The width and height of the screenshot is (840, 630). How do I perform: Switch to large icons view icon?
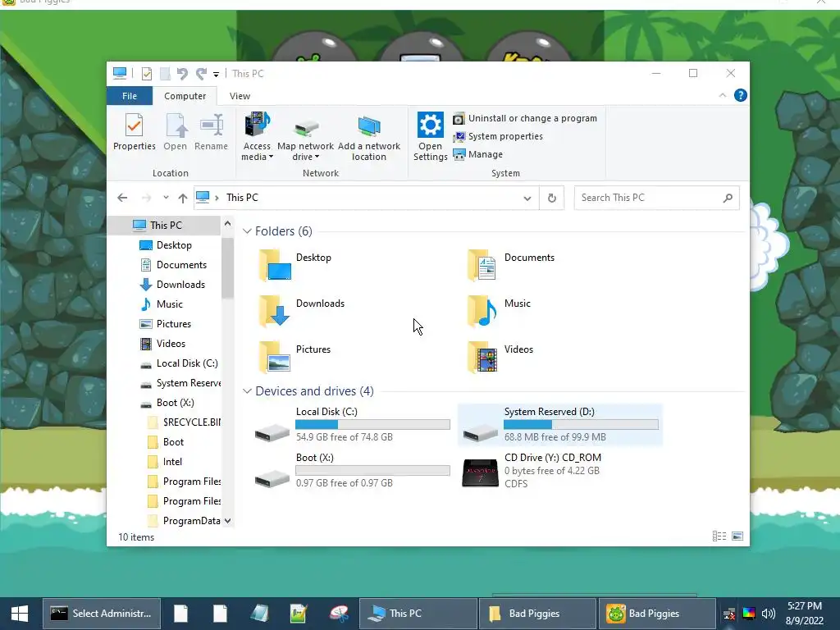[x=737, y=536]
